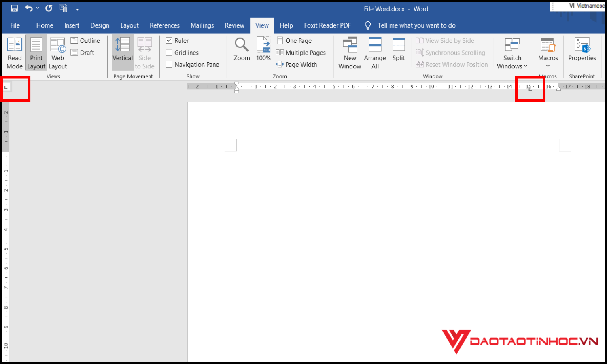This screenshot has width=607, height=364.
Task: Open the Zoom dialog magnifier
Action: (x=242, y=49)
